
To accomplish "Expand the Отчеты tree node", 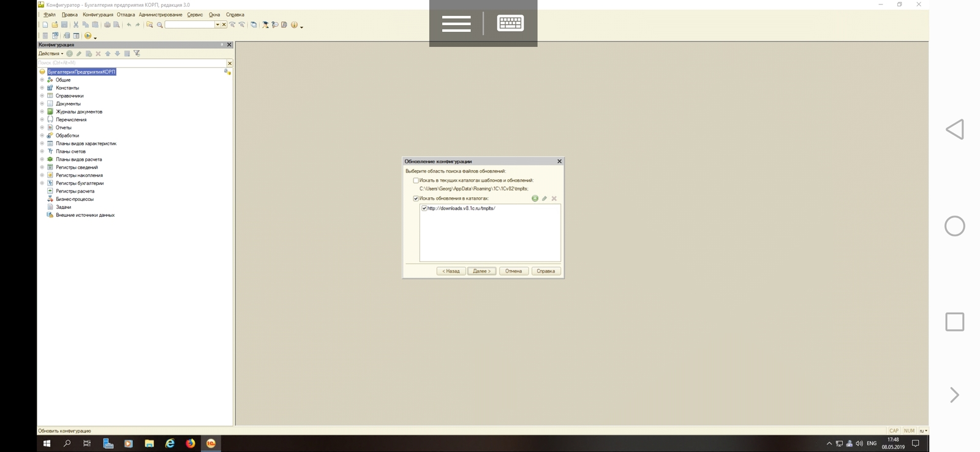I will 42,128.
